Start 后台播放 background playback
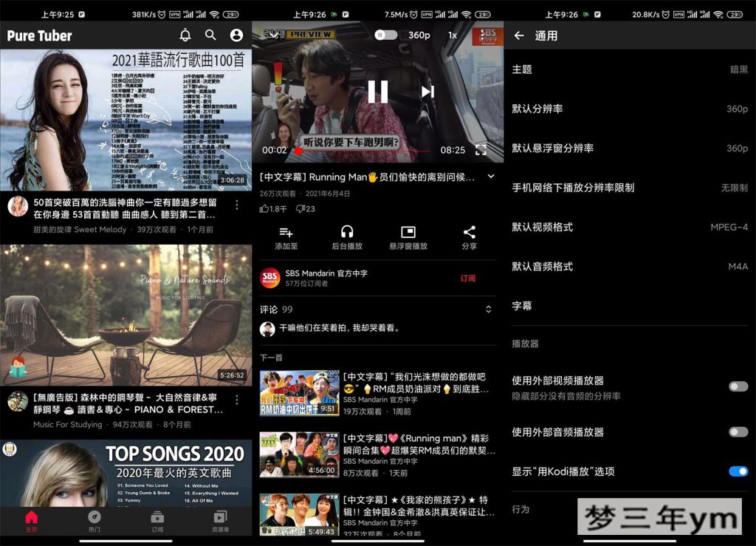Image resolution: width=756 pixels, height=546 pixels. click(x=347, y=238)
